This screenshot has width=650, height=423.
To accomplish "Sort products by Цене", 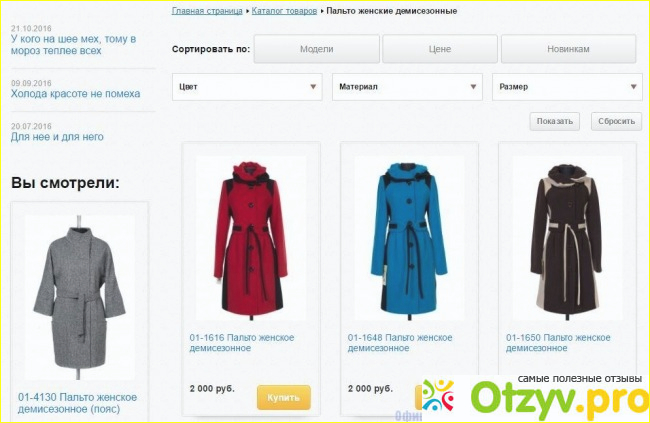I will point(440,49).
